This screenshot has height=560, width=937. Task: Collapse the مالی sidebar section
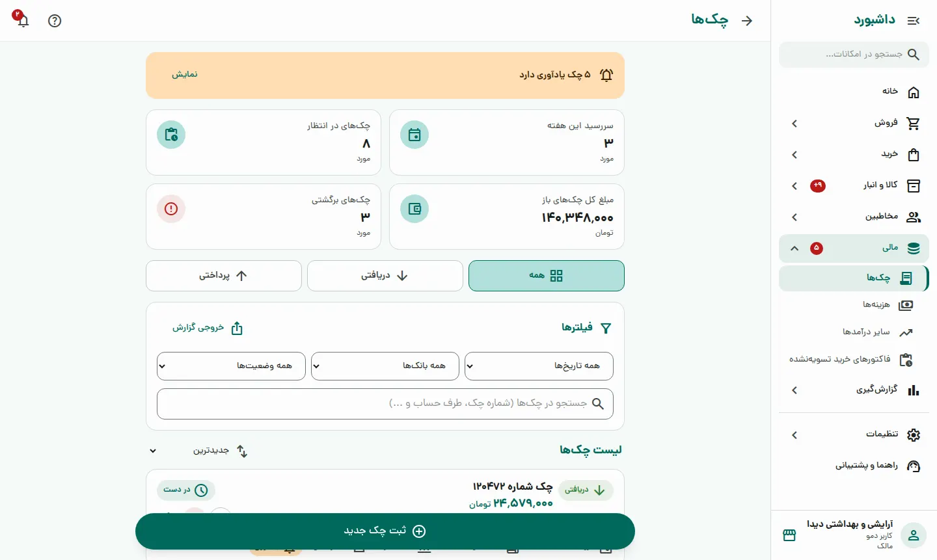coord(854,248)
